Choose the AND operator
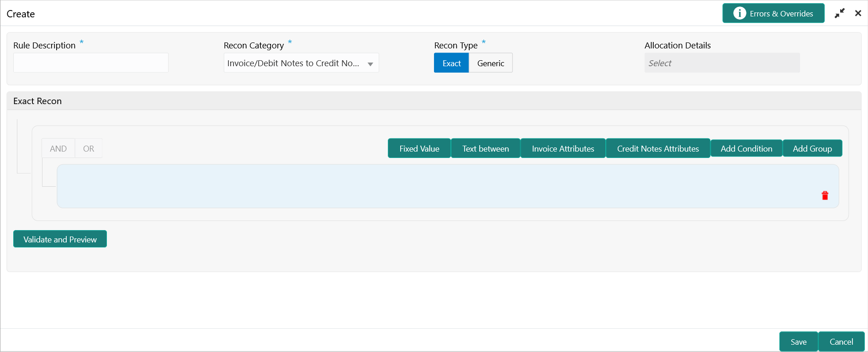 [58, 148]
